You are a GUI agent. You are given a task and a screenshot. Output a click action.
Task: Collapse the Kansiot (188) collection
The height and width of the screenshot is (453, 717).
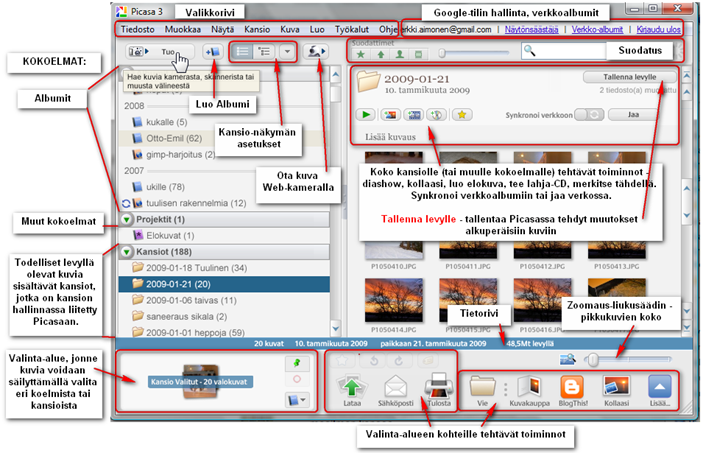[x=127, y=252]
